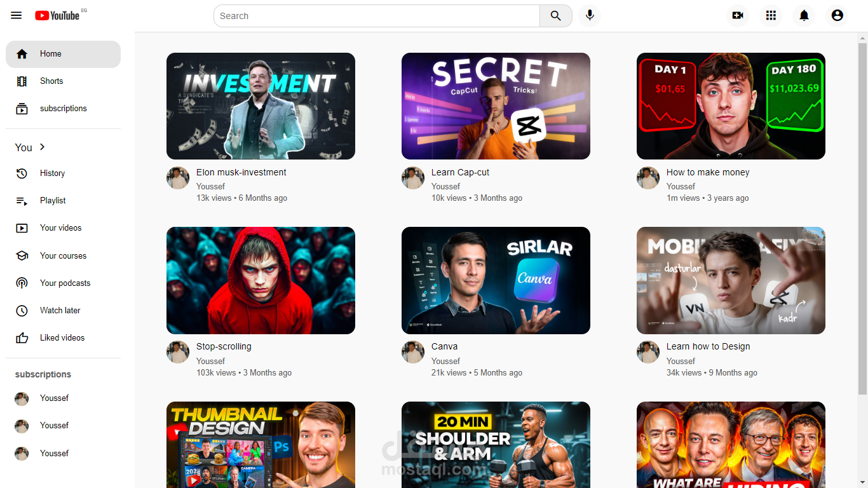Start voice search with microphone icon
Screen dimensions: 868x488
(590, 15)
